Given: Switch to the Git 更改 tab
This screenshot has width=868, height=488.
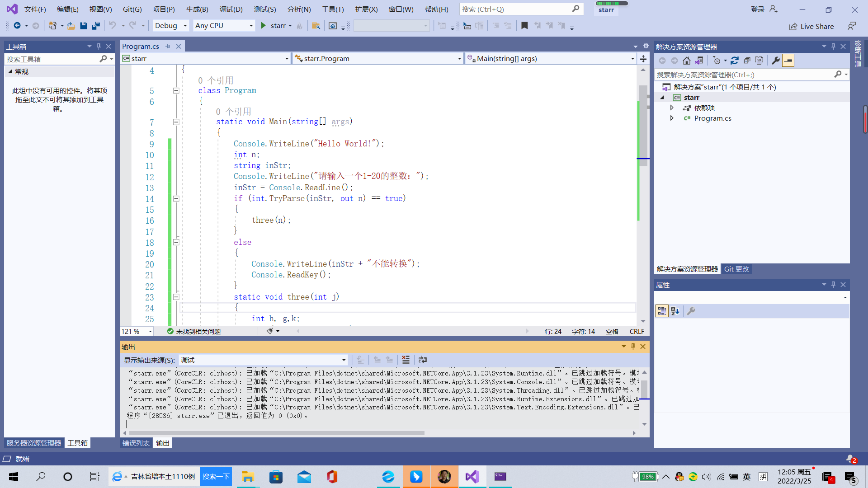Looking at the screenshot, I should tap(736, 269).
